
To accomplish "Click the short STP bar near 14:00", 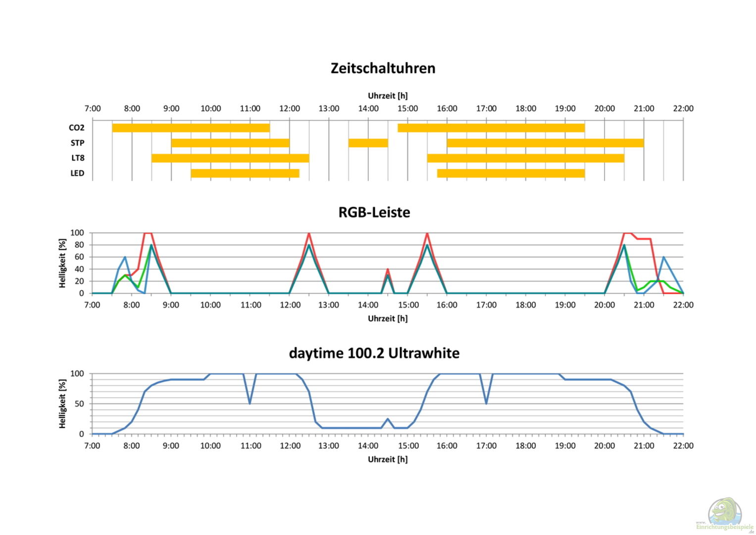I will 368,143.
